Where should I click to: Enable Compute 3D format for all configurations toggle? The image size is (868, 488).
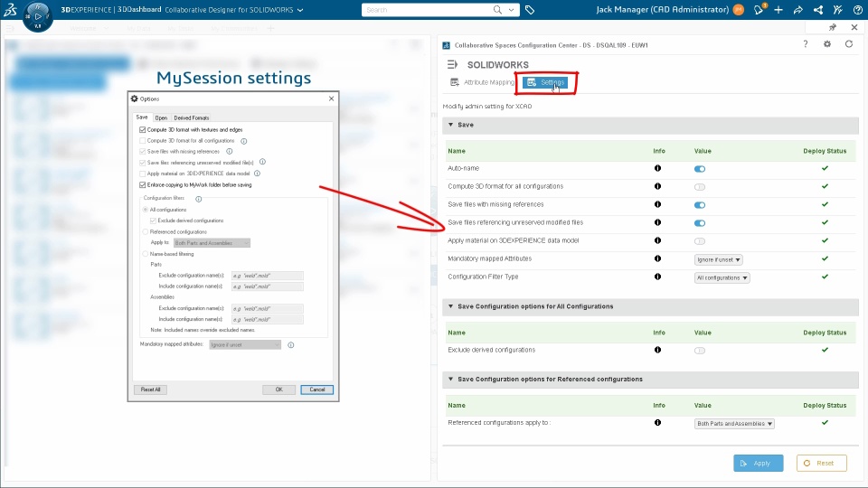tap(700, 187)
